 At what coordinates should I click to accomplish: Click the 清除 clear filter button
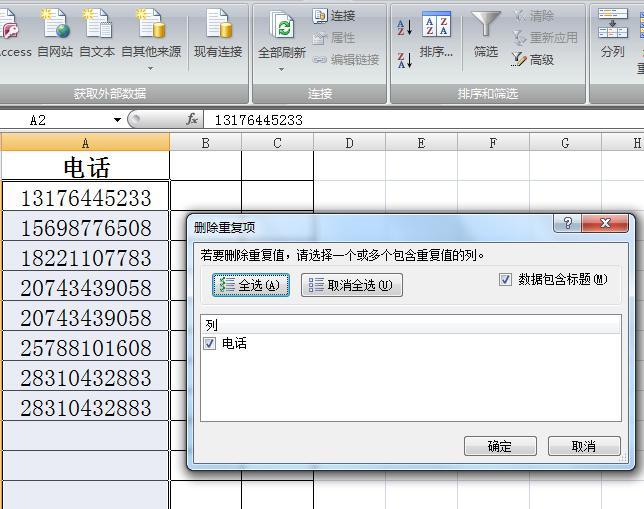tap(533, 16)
